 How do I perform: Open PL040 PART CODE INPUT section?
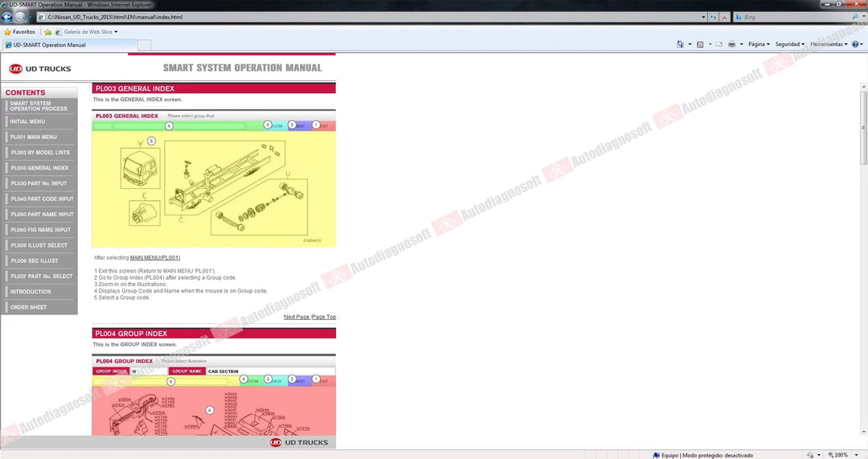click(39, 199)
